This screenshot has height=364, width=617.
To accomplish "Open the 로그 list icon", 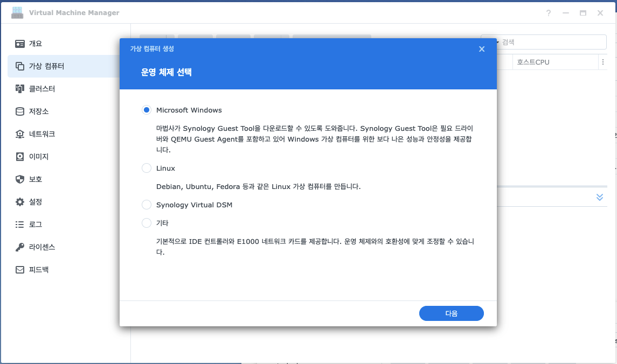I will click(x=20, y=225).
